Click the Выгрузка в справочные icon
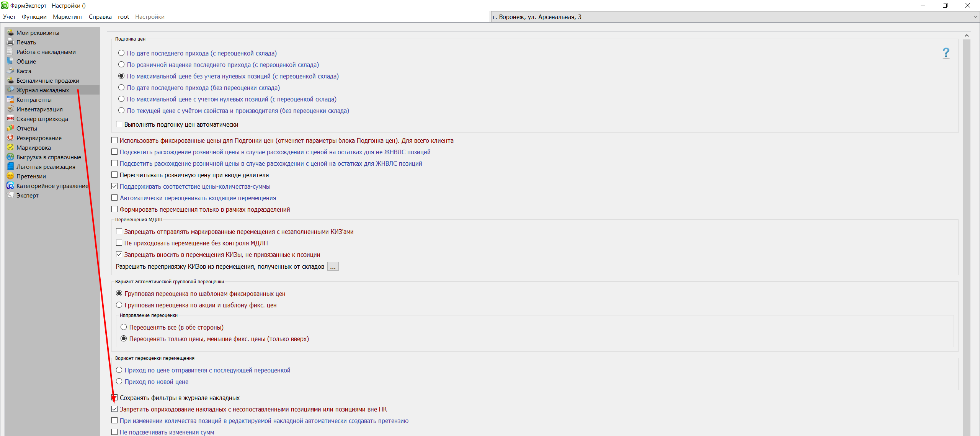 point(10,157)
